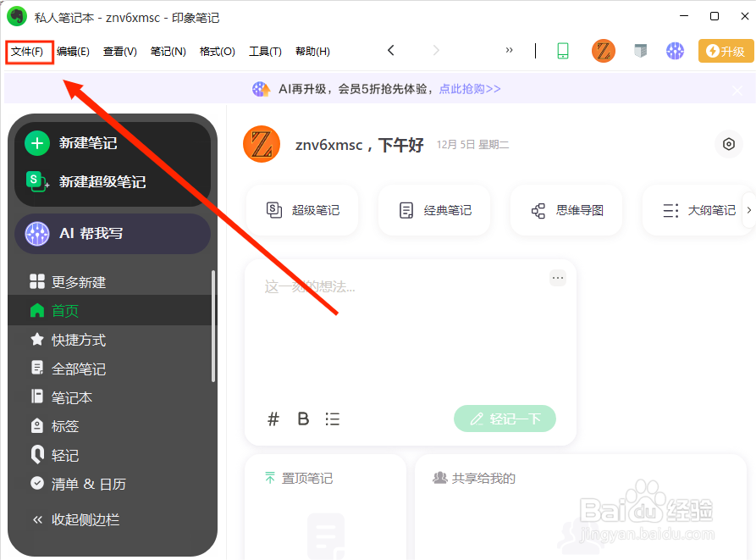Create a 超级笔记 from the card

302,210
